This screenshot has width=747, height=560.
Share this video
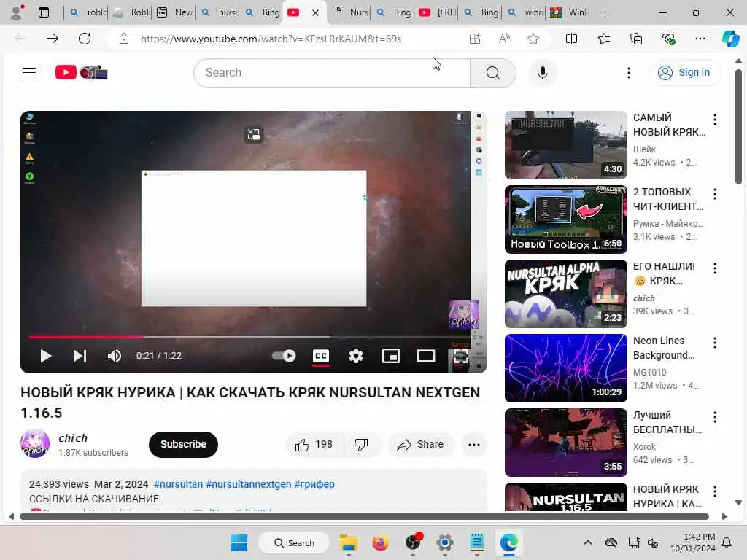coord(421,444)
